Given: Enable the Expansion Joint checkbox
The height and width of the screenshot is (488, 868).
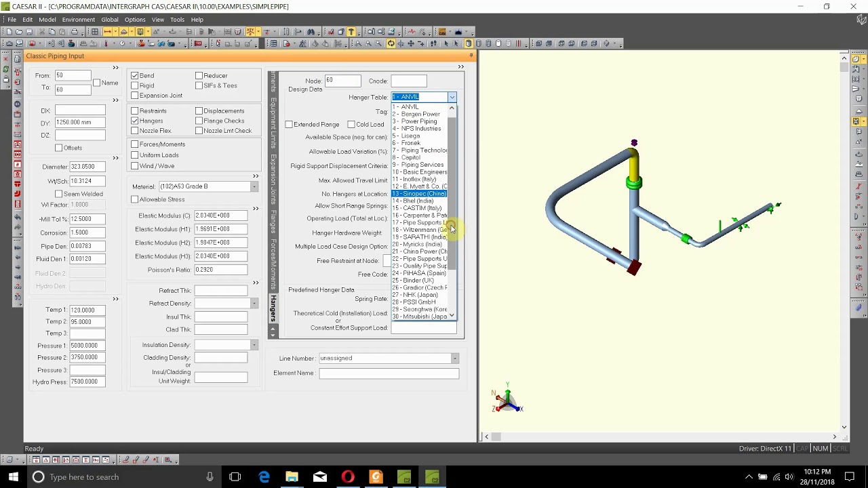Looking at the screenshot, I should [135, 96].
